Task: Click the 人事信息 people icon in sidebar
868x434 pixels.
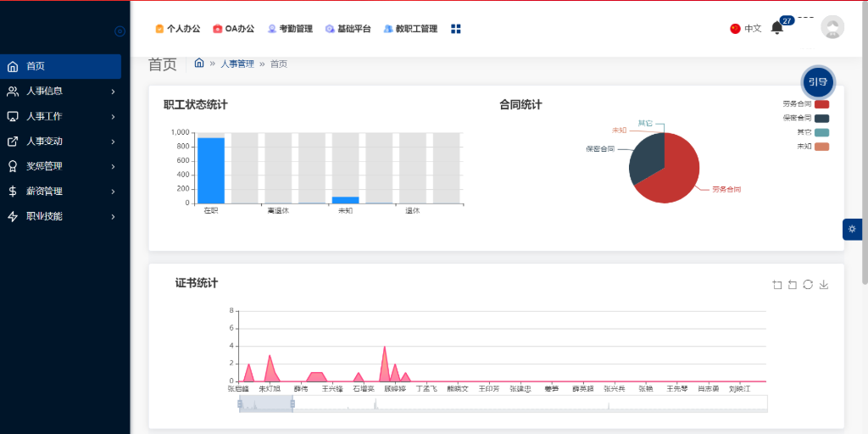Action: point(12,92)
